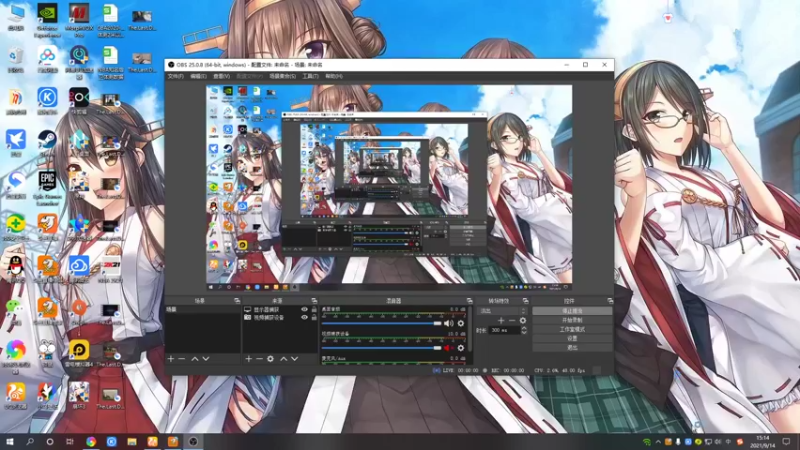Image resolution: width=800 pixels, height=450 pixels.
Task: Open the 淡出 transition dropdown
Action: [502, 311]
